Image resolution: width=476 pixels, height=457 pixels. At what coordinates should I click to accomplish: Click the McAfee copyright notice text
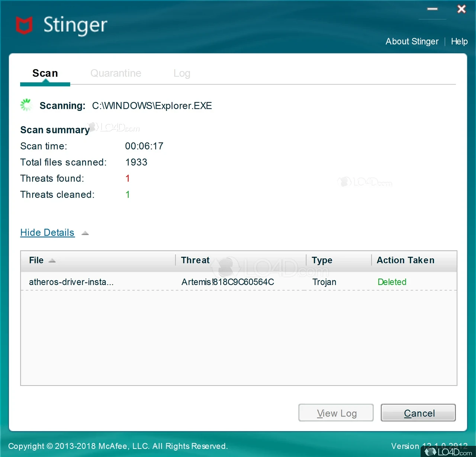tap(118, 446)
